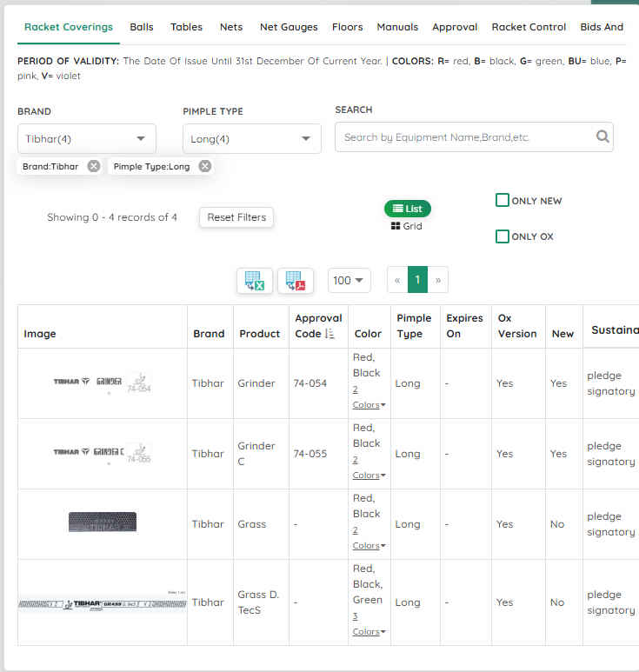This screenshot has height=672, width=639.
Task: Click the Reset Filters button
Action: (x=236, y=217)
